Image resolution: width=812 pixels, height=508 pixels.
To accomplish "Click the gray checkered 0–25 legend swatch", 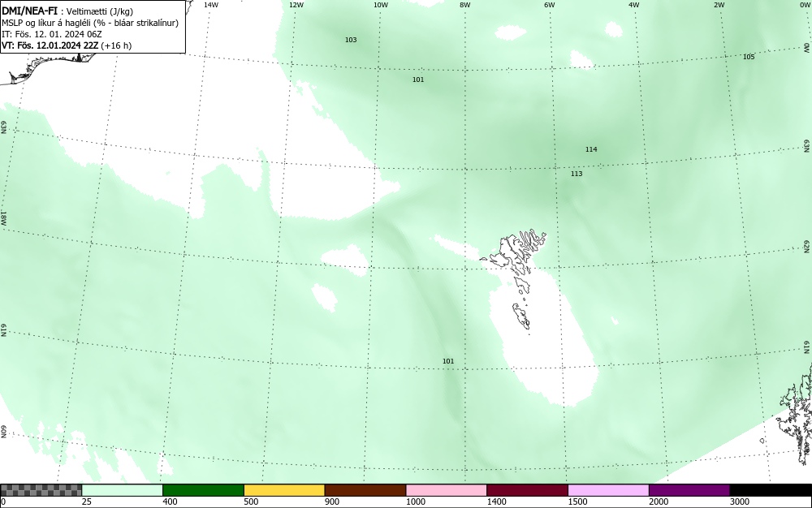I will click(41, 490).
